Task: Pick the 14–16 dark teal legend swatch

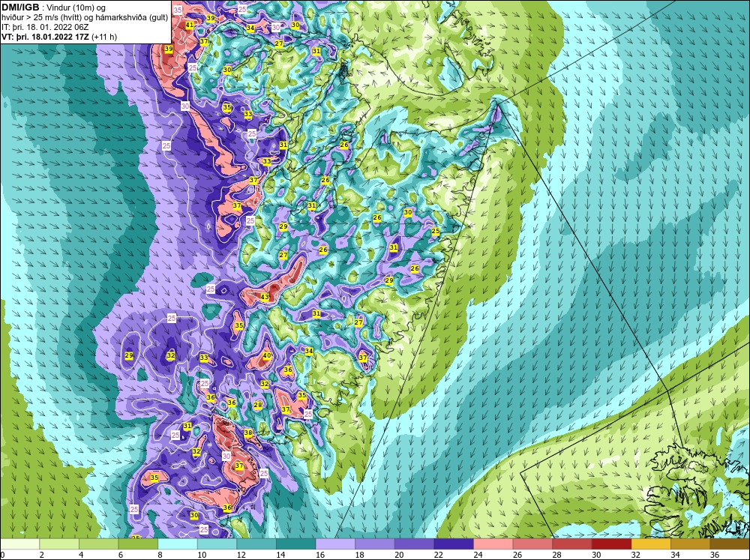Action: pyautogui.click(x=295, y=544)
